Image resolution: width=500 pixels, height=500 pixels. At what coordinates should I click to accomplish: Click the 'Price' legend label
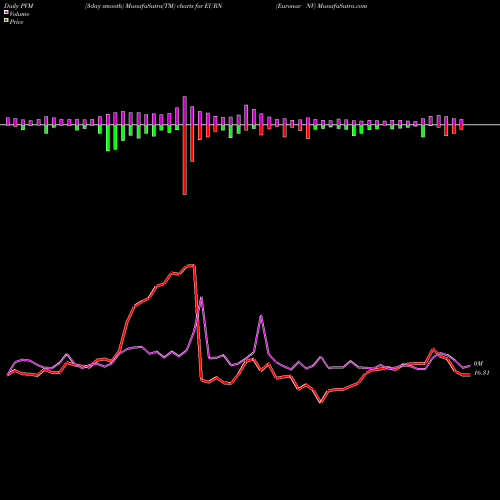[16, 22]
